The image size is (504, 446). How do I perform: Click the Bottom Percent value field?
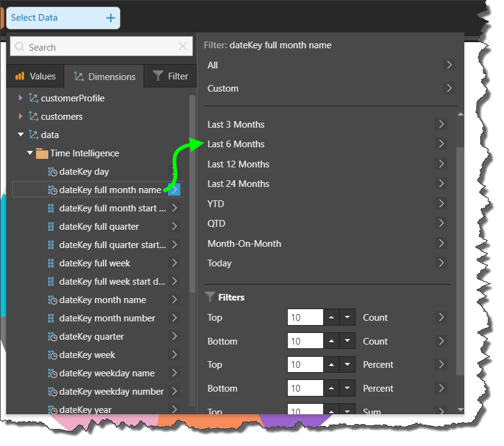pyautogui.click(x=305, y=388)
